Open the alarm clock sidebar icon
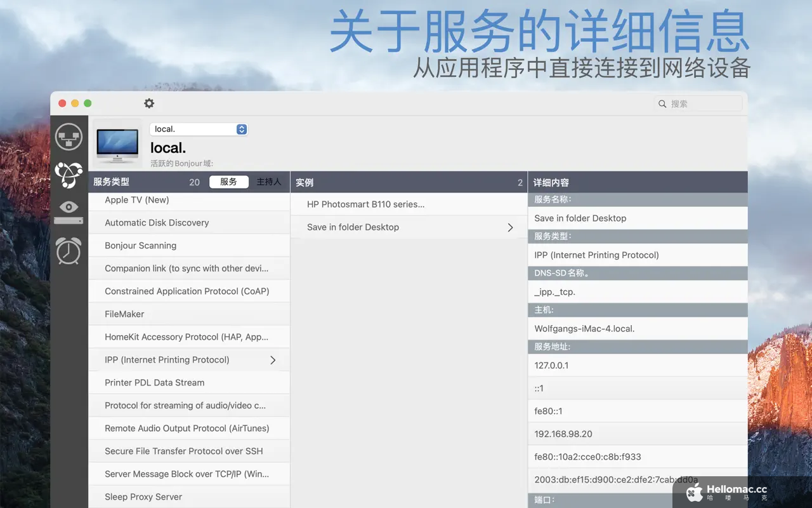The width and height of the screenshot is (812, 508). [69, 250]
